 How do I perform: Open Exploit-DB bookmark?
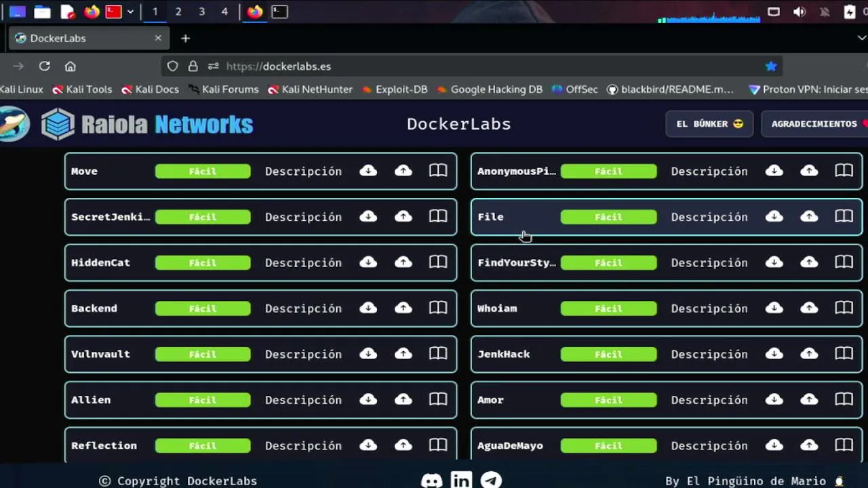395,89
